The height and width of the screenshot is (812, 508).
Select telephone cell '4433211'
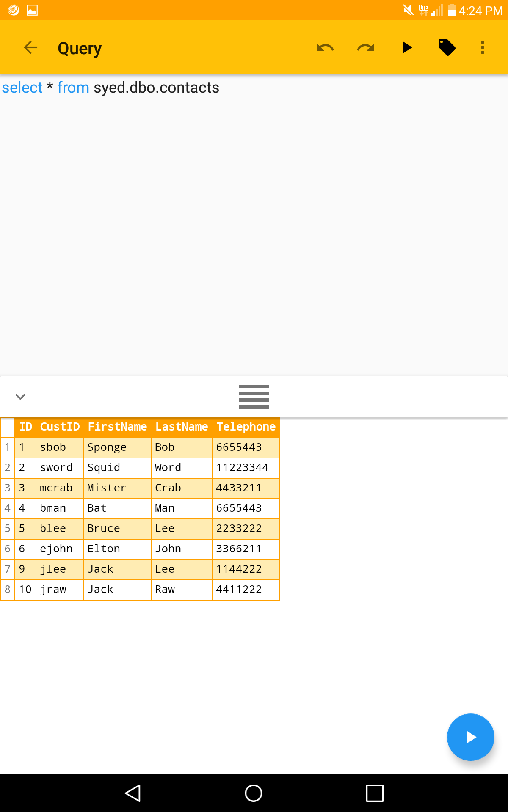pos(246,488)
